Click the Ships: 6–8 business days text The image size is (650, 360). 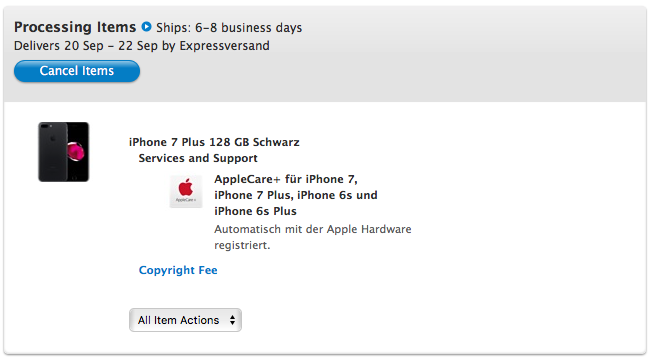(x=229, y=27)
